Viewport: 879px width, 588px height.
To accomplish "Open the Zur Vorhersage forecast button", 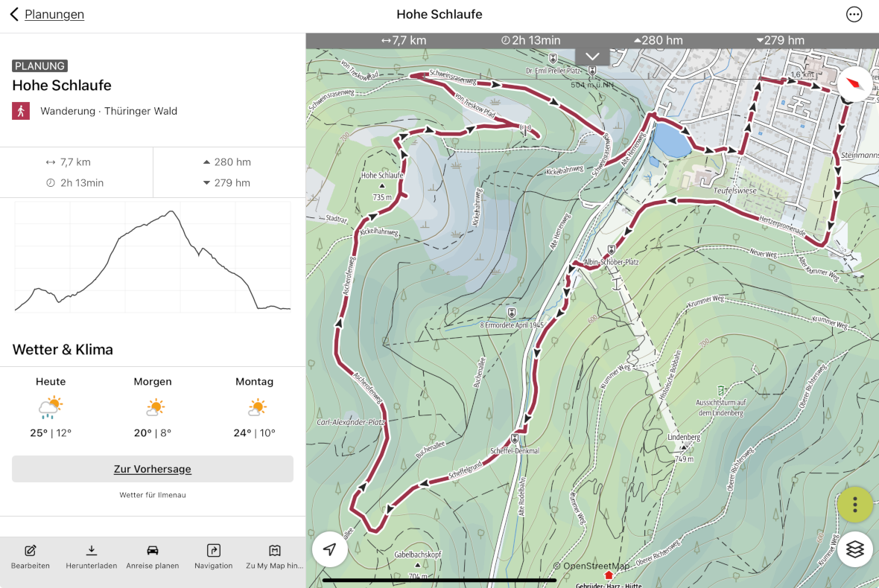I will click(x=153, y=469).
